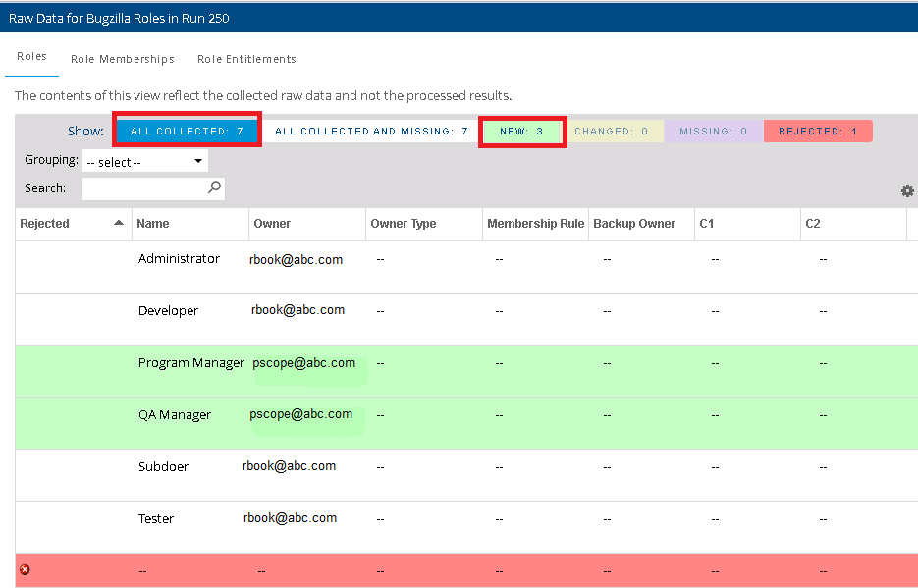This screenshot has width=918, height=588.
Task: Open the column settings gear icon
Action: point(906,191)
